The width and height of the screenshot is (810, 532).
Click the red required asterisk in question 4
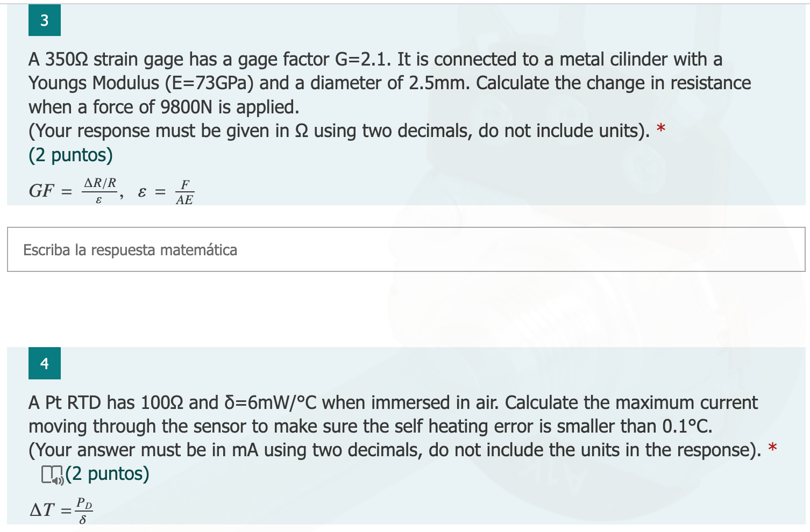point(773,448)
